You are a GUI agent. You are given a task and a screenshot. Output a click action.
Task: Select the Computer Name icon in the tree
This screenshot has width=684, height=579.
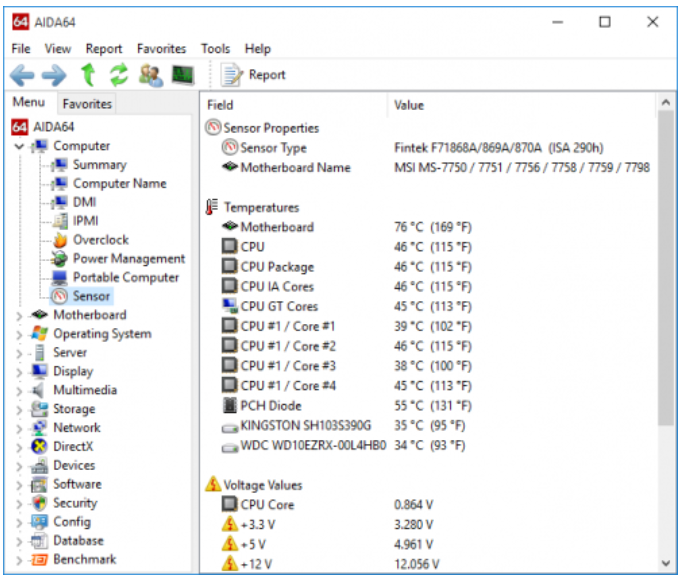point(59,184)
